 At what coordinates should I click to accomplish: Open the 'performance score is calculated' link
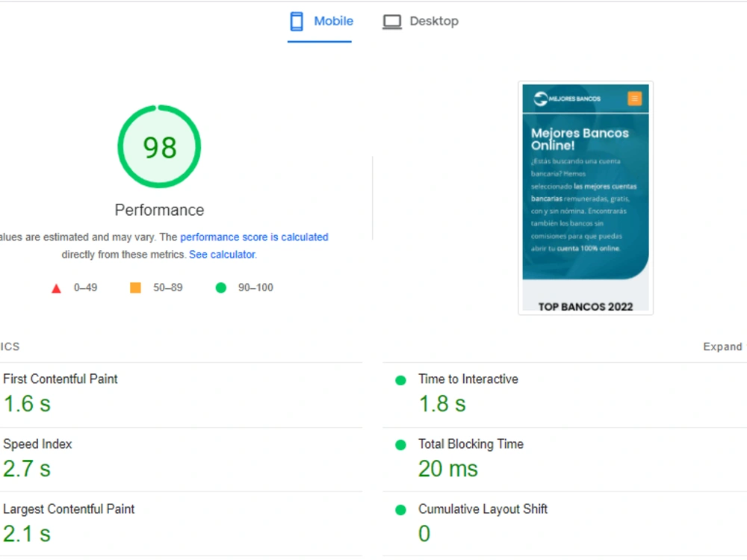point(254,237)
